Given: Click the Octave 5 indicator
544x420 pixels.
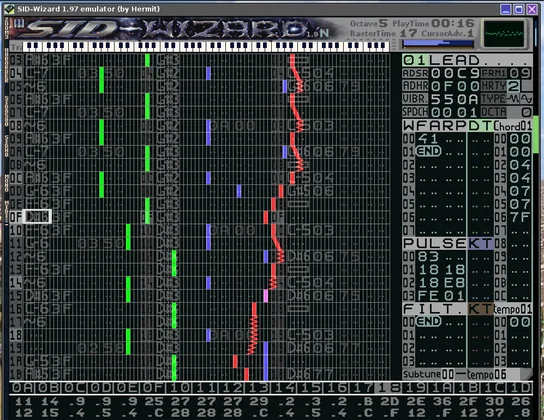Looking at the screenshot, I should click(x=368, y=24).
